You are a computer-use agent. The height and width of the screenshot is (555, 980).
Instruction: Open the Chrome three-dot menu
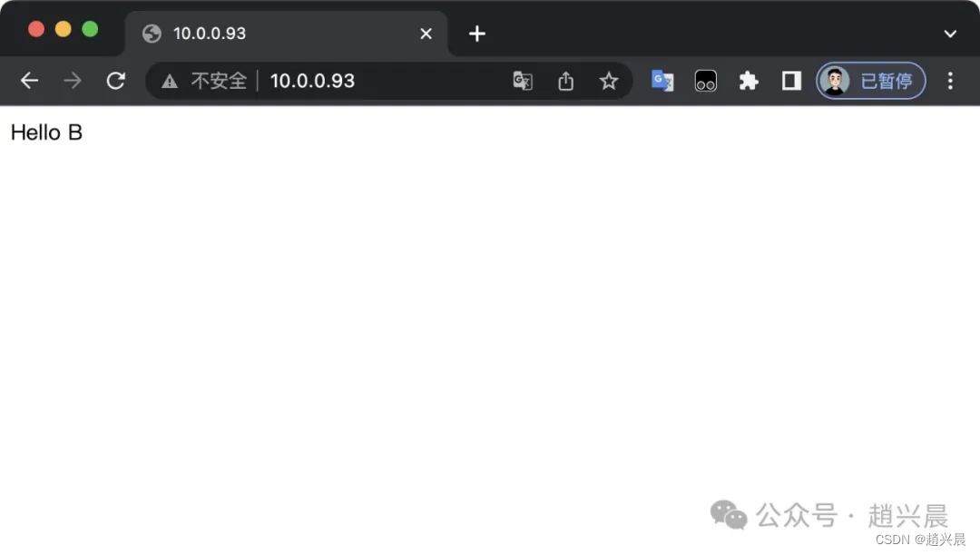point(950,81)
